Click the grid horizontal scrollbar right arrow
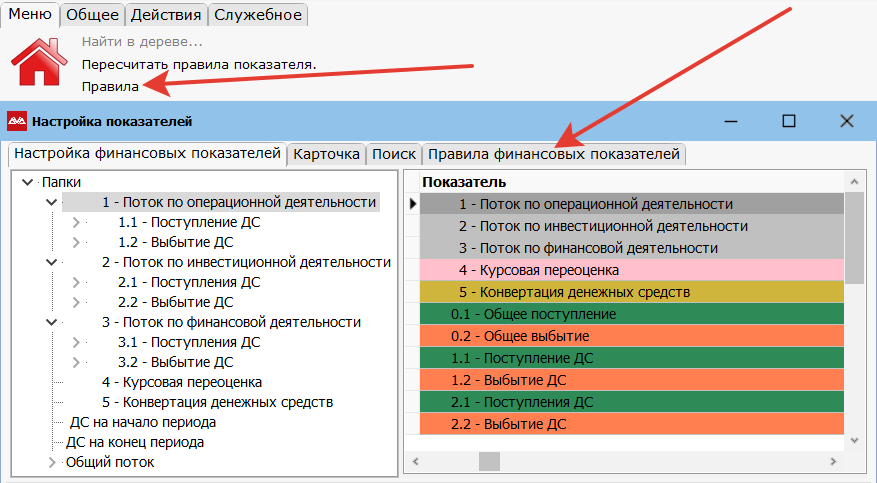This screenshot has width=877, height=483. click(833, 461)
